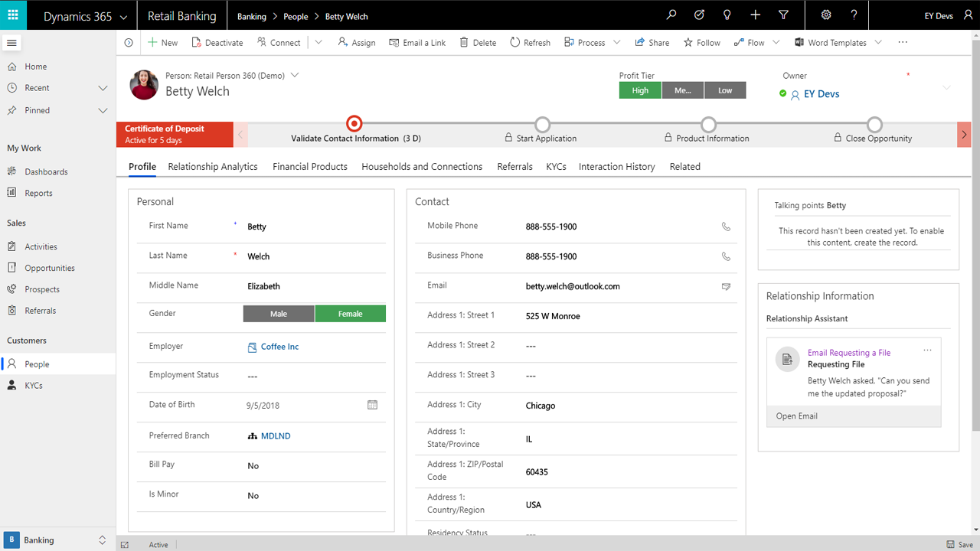Open the settings gear icon
The width and height of the screenshot is (980, 551).
coord(826,15)
